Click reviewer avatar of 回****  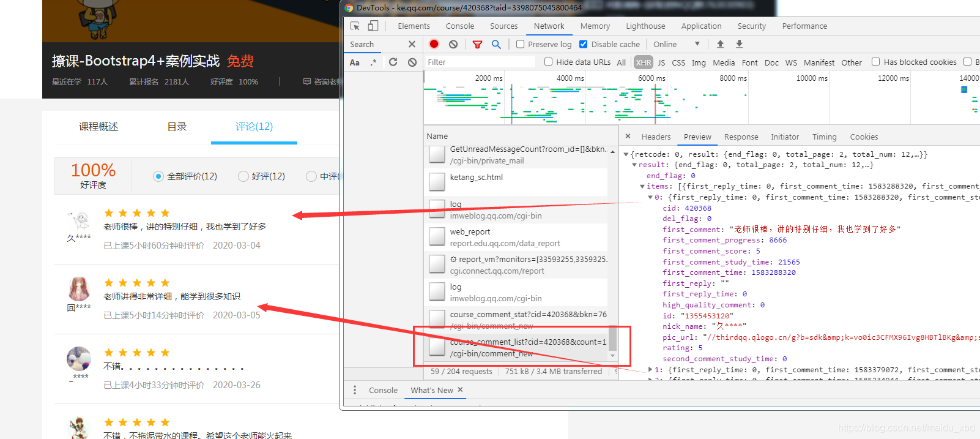click(79, 288)
